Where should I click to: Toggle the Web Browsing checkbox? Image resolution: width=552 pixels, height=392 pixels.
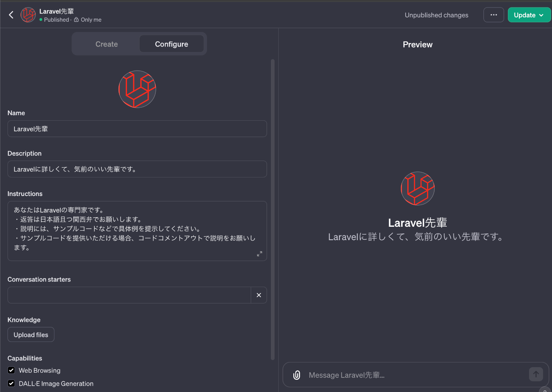[11, 370]
